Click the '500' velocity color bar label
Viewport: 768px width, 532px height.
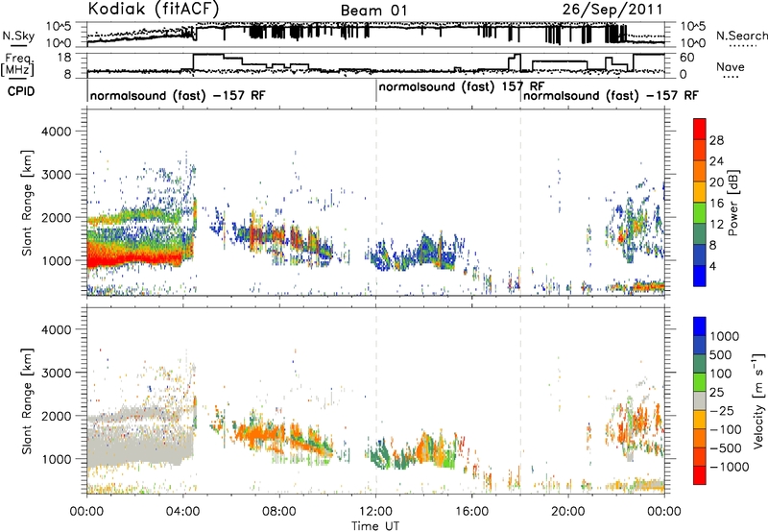click(x=723, y=355)
